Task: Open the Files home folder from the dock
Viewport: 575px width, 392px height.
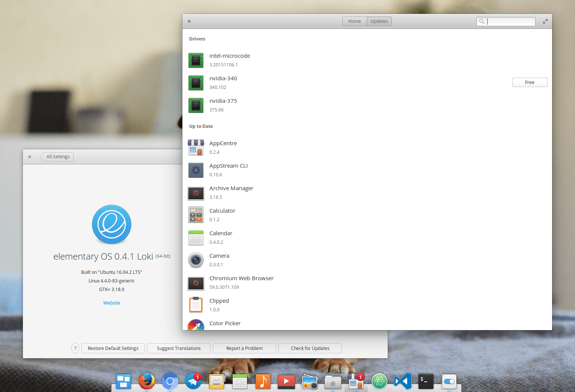Action: pos(333,382)
